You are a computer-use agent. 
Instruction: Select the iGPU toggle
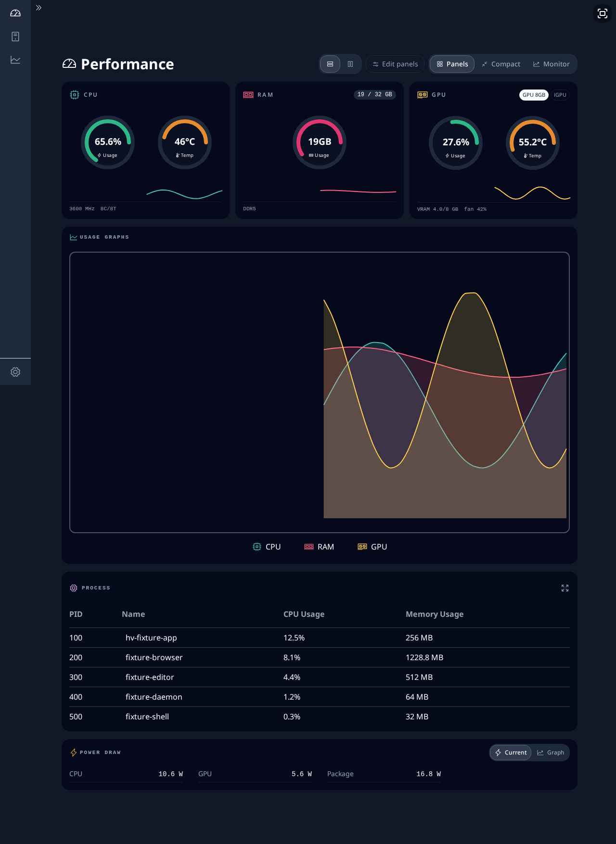[560, 95]
